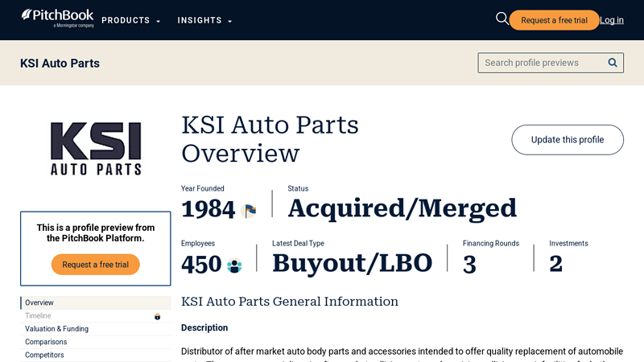Open Comparisons section link

coord(96,342)
